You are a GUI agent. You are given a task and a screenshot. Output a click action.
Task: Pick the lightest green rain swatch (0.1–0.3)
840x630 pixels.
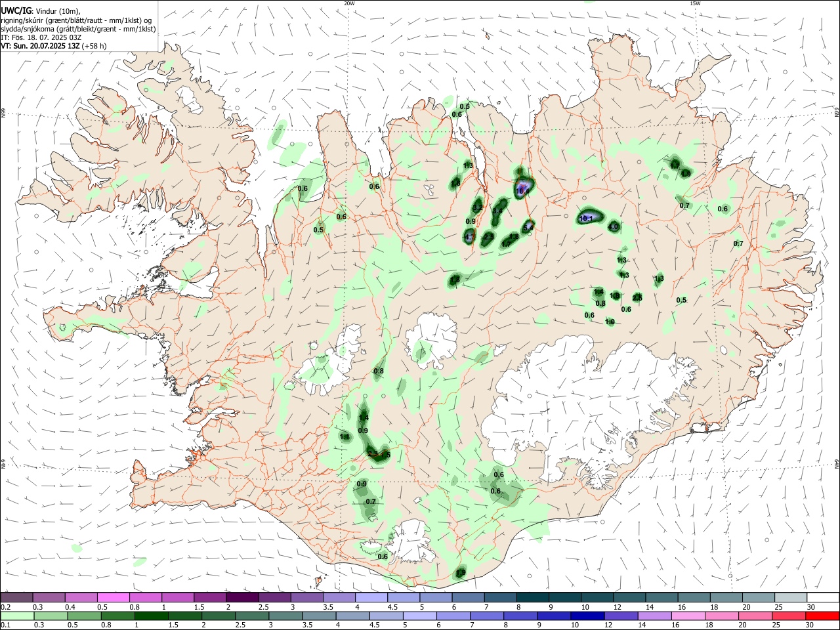pos(17,616)
